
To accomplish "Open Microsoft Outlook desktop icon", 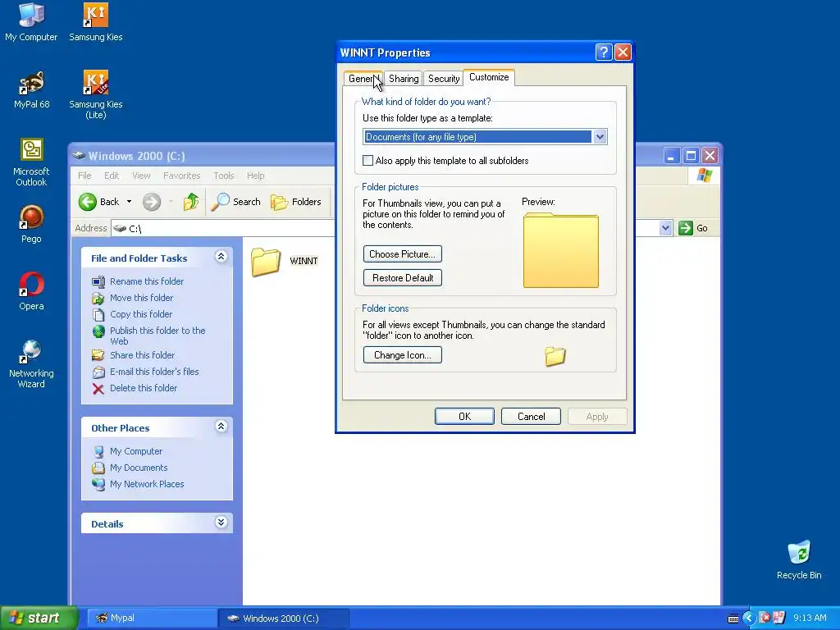I will click(31, 162).
